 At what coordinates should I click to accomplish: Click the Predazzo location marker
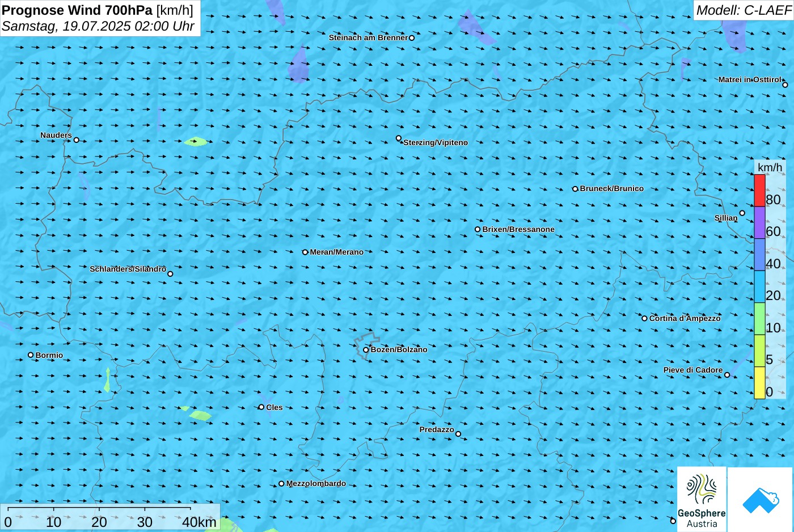click(458, 434)
